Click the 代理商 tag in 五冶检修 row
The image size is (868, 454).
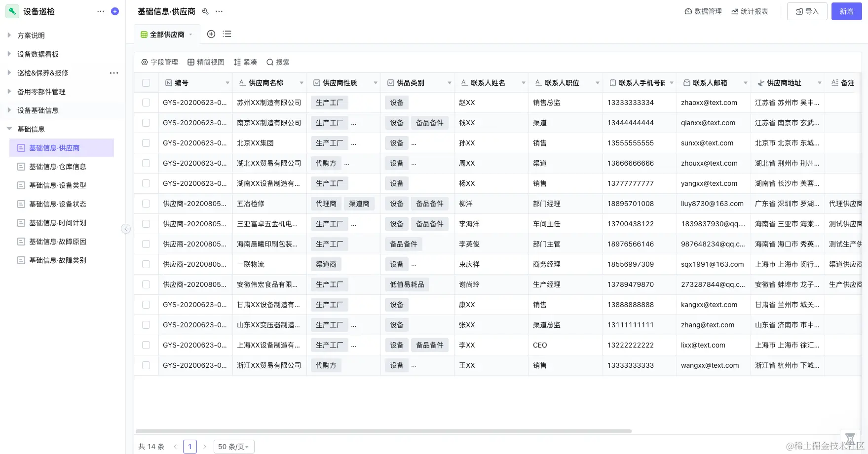point(326,204)
